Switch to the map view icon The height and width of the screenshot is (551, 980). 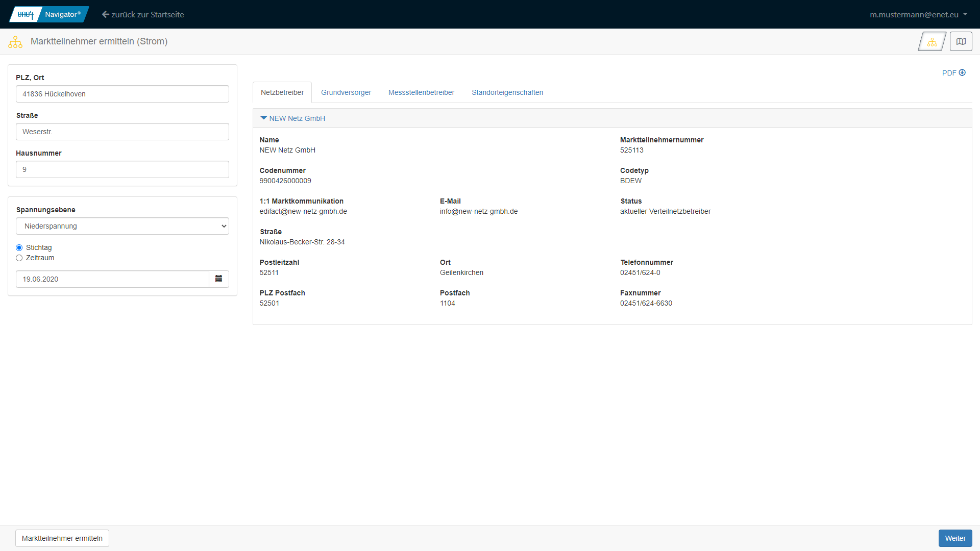(x=961, y=42)
